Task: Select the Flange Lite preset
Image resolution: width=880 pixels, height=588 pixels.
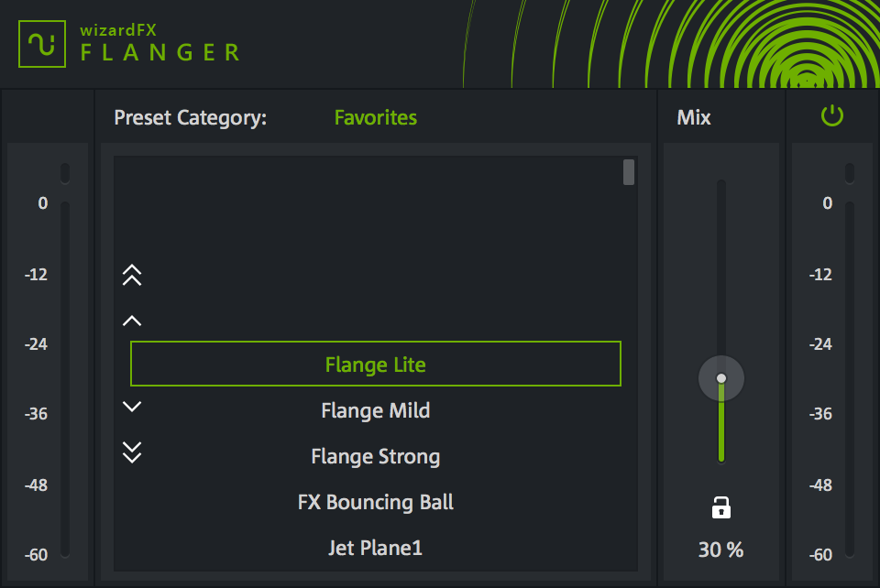Action: coord(376,365)
